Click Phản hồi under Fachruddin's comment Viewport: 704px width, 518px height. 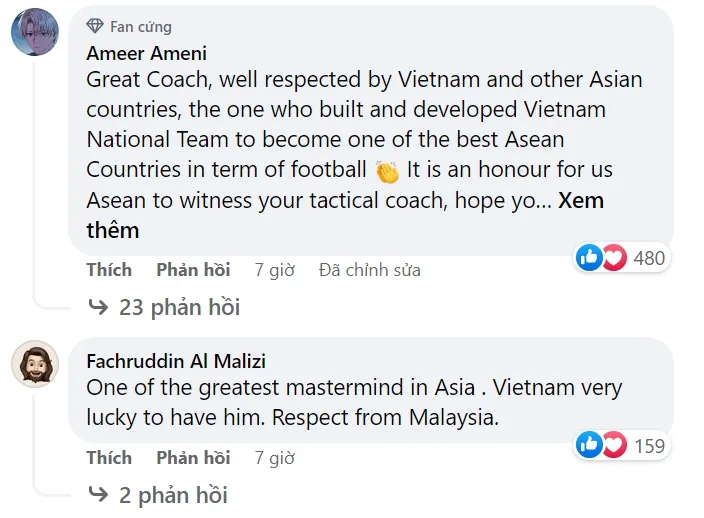(193, 458)
